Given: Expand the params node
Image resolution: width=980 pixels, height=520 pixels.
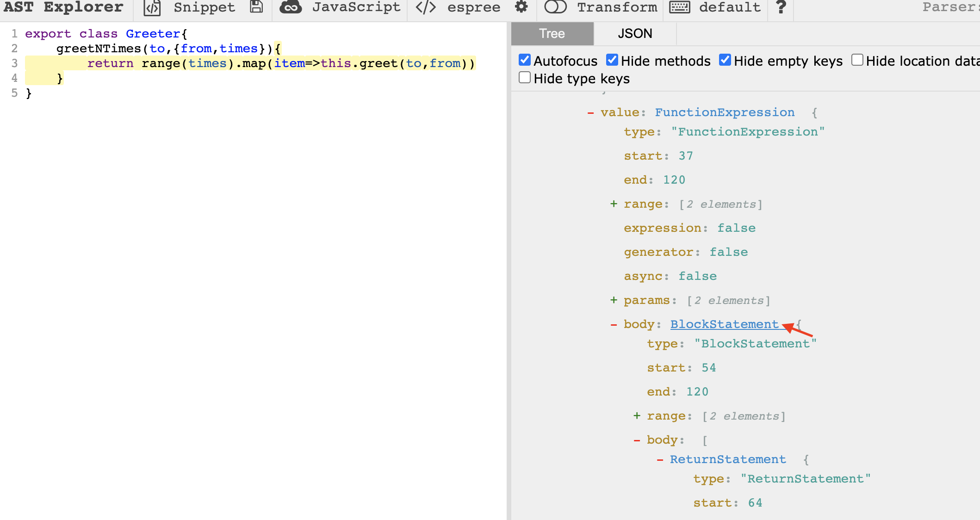Looking at the screenshot, I should (x=614, y=300).
